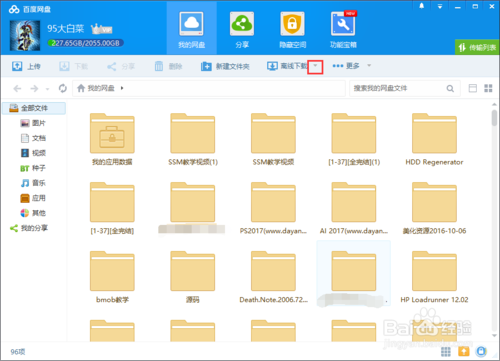Select the HP Loadrunner 12.02 folder
The height and width of the screenshot is (361, 500).
click(x=434, y=277)
